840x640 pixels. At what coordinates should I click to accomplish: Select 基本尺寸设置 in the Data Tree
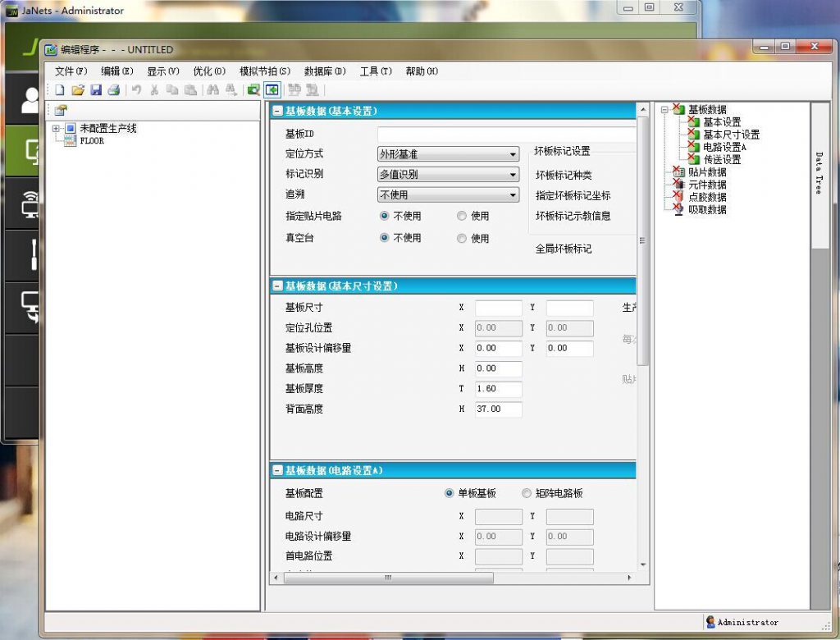(x=731, y=135)
